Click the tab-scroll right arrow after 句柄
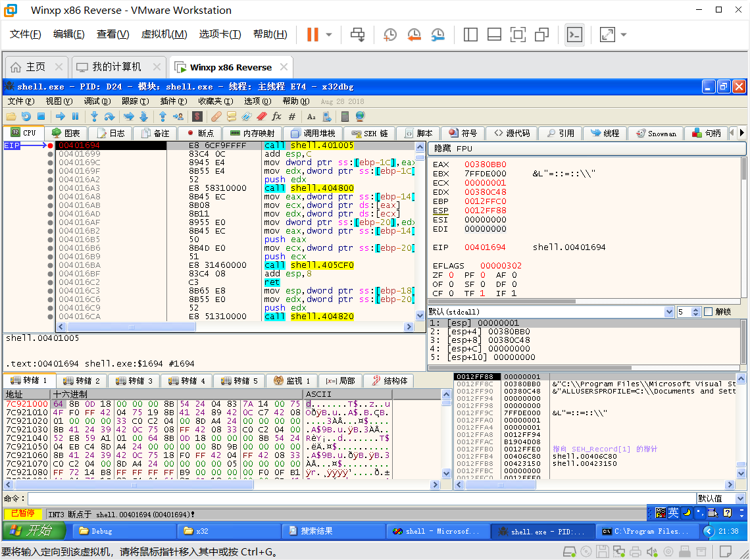Viewport: 750px width, 560px height. [x=742, y=133]
